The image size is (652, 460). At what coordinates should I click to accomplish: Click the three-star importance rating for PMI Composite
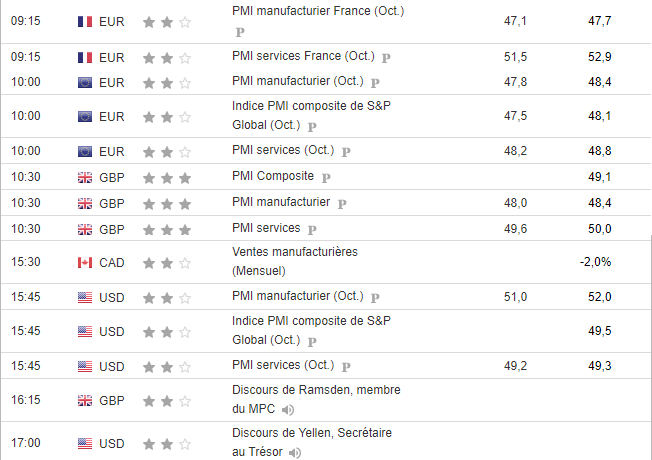tap(166, 177)
